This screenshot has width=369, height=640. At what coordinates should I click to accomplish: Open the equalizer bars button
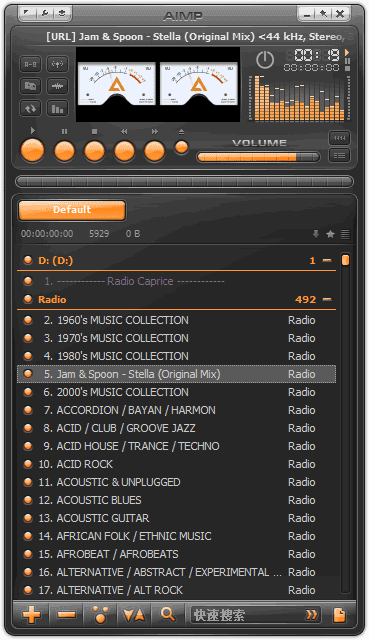pyautogui.click(x=57, y=109)
